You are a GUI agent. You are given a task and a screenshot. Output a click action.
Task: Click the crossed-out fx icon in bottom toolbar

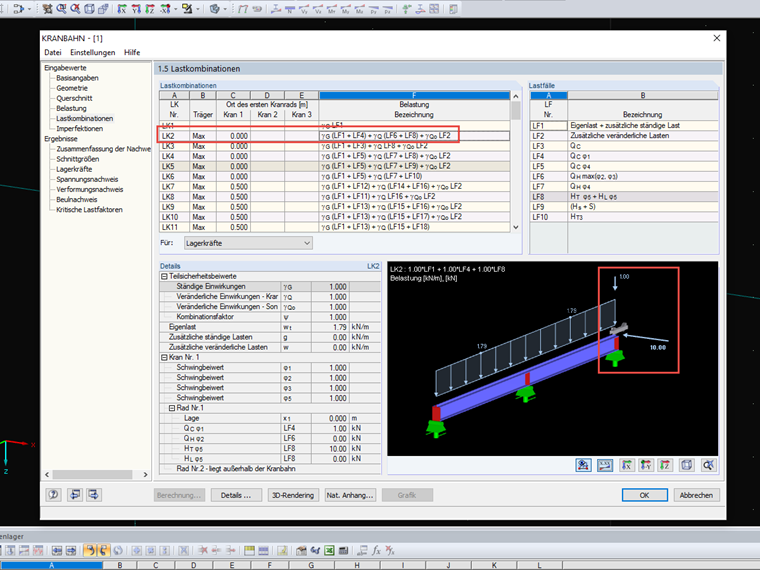click(390, 550)
